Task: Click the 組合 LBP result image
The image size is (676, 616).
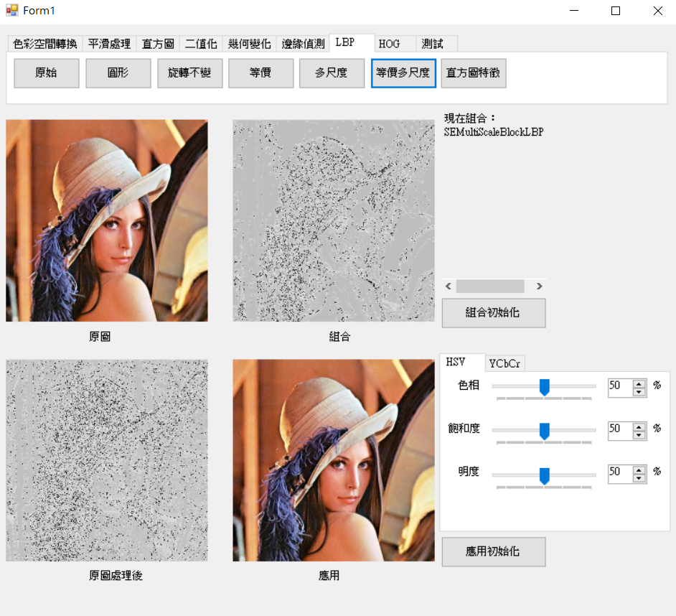Action: [x=334, y=220]
